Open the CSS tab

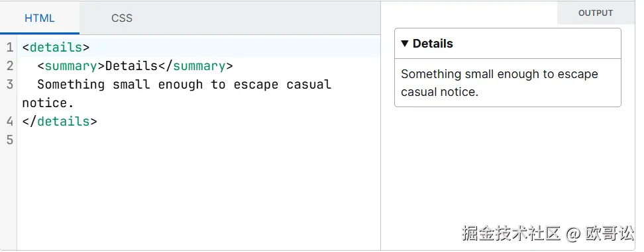point(121,18)
